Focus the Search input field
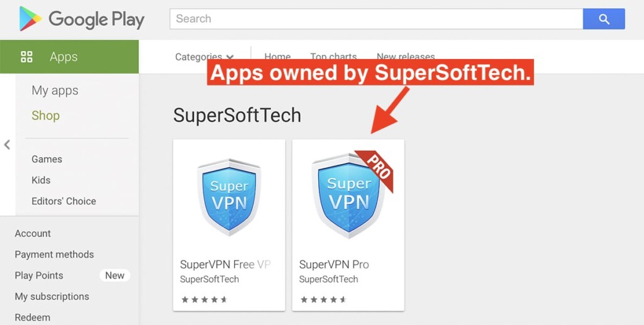 376,19
